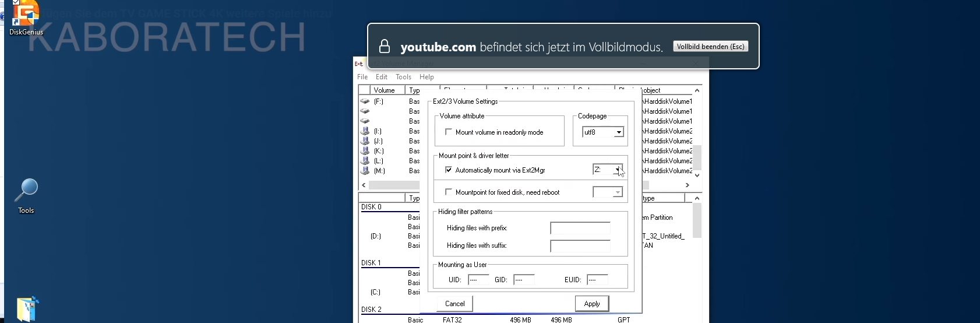Click the Cancel button

[x=455, y=304]
